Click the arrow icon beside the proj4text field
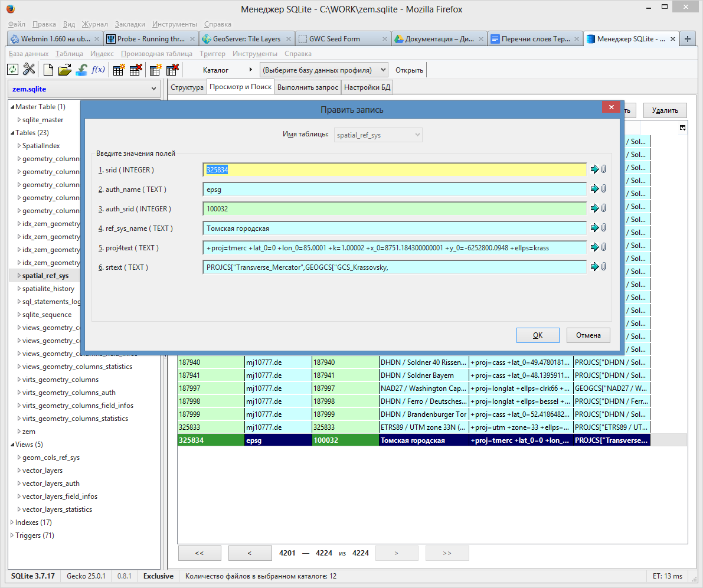 tap(594, 247)
